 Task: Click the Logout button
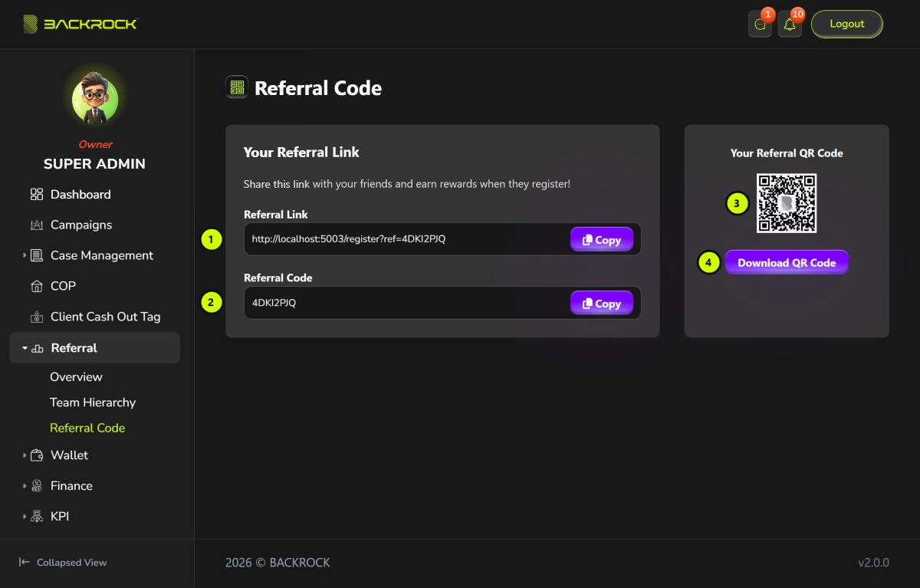(x=847, y=24)
